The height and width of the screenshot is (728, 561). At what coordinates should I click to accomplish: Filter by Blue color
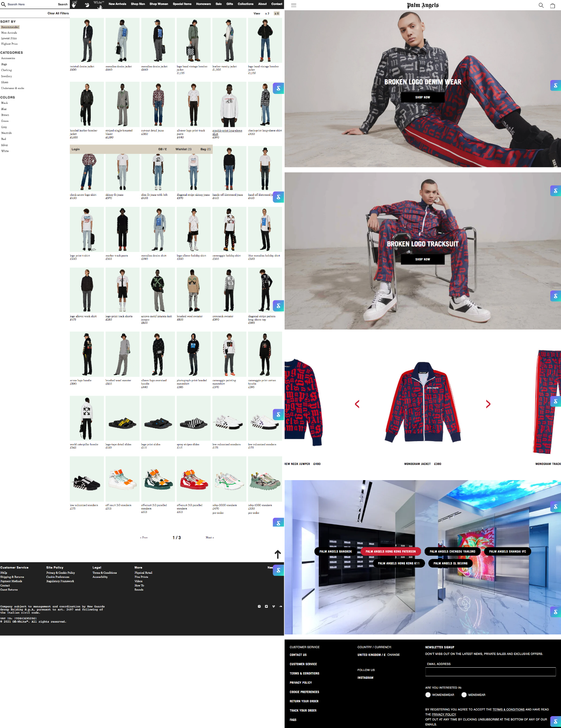click(x=4, y=109)
